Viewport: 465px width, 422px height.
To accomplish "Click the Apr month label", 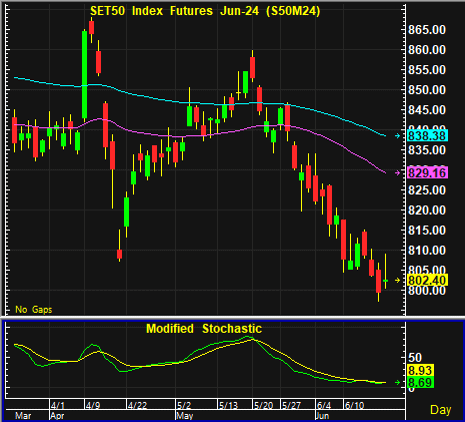I will point(57,416).
